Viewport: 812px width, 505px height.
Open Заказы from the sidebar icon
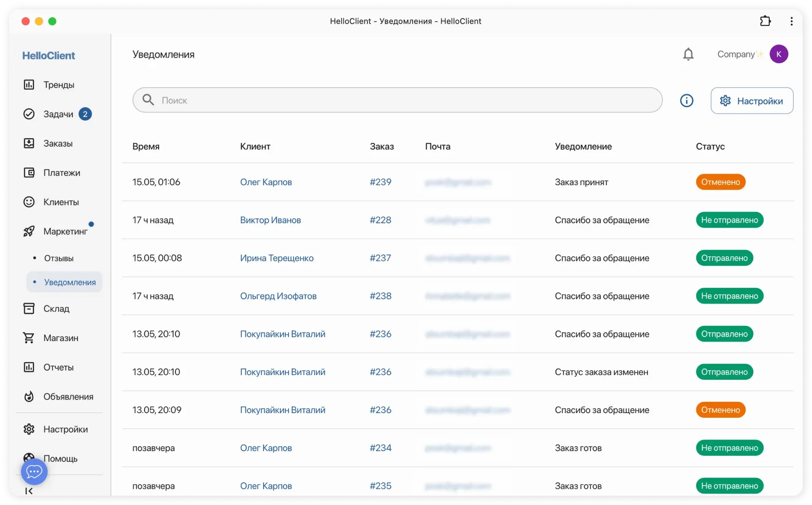pos(29,143)
